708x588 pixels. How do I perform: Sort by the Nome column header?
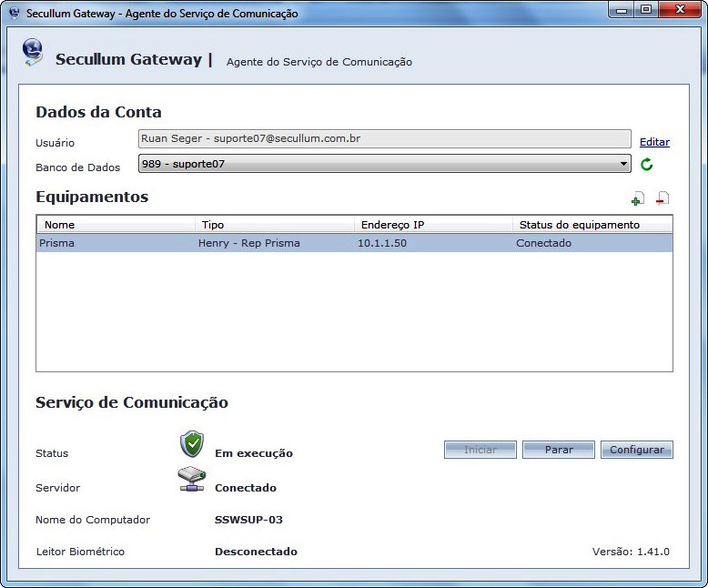click(x=116, y=225)
